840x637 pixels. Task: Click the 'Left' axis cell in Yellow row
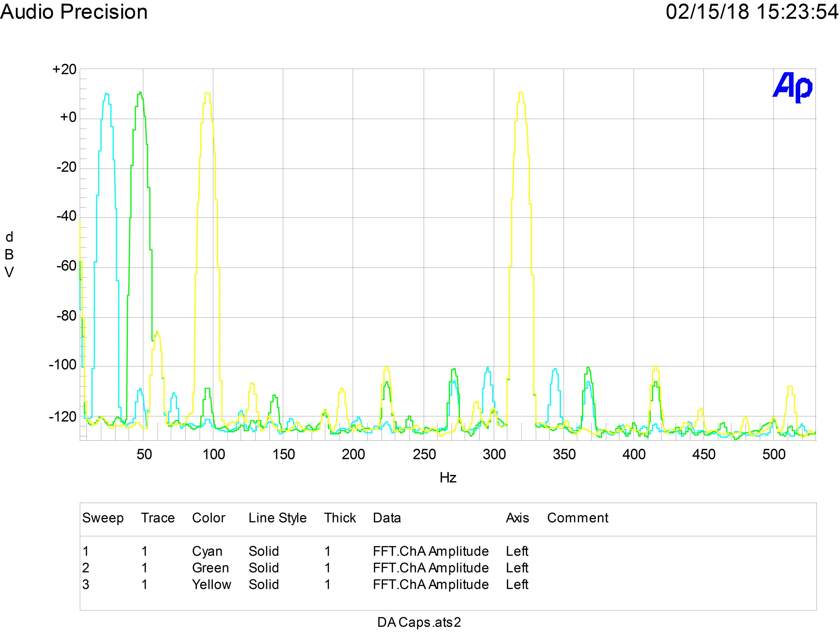(517, 584)
